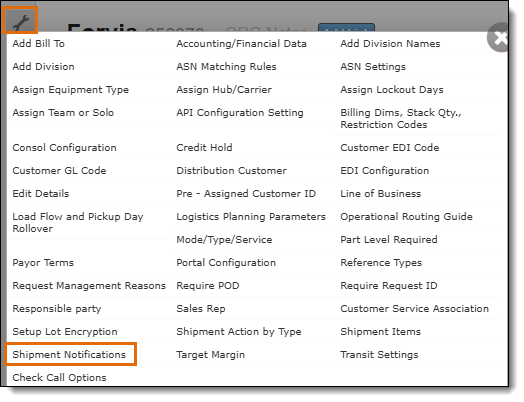Open Accounting/Financial Data
Image resolution: width=524 pixels, height=402 pixels.
click(x=241, y=43)
